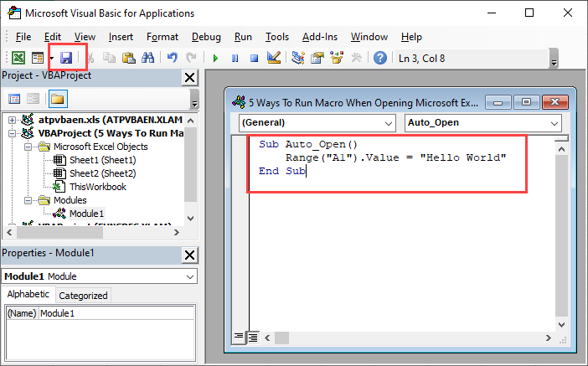588x366 pixels.
Task: Click the Insert UserForm toolbar icon
Action: (38, 58)
